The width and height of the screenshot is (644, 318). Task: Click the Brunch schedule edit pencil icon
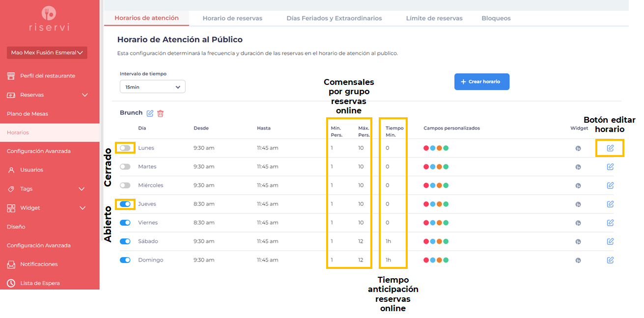(150, 113)
